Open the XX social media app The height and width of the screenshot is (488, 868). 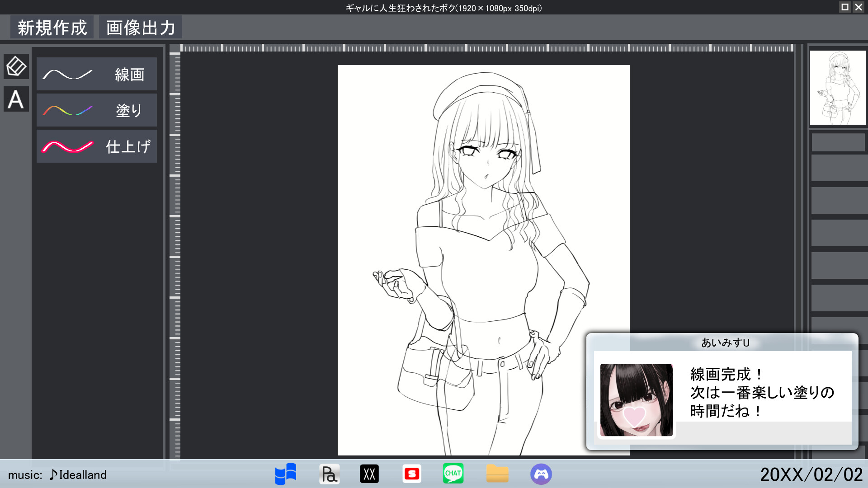tap(369, 474)
